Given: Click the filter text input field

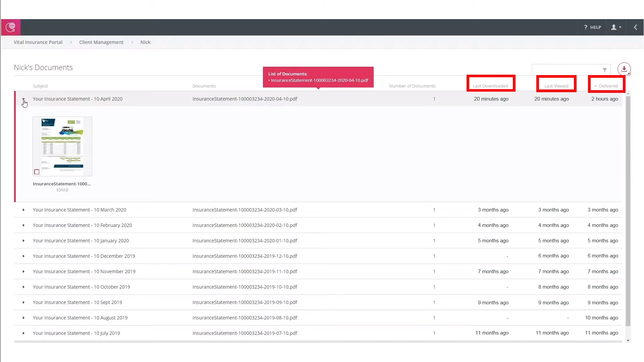Looking at the screenshot, I should pos(566,70).
